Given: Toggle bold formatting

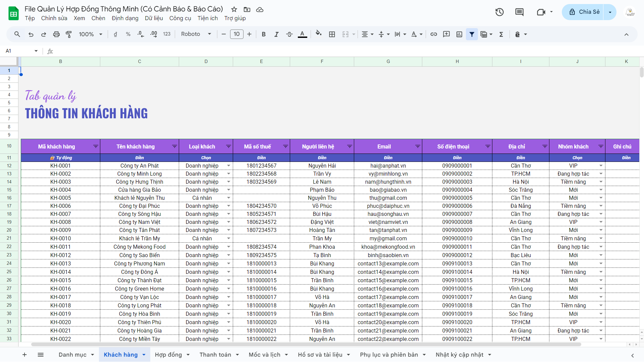Looking at the screenshot, I should pyautogui.click(x=264, y=34).
